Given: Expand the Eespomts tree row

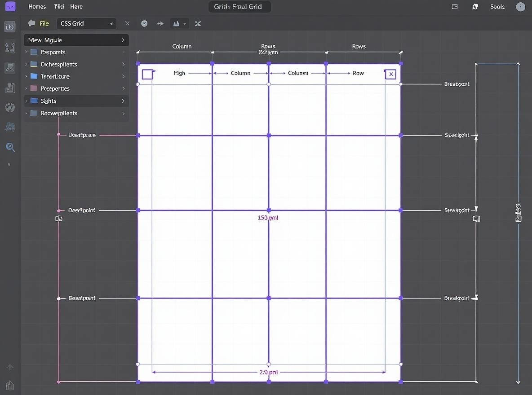Looking at the screenshot, I should (26, 52).
